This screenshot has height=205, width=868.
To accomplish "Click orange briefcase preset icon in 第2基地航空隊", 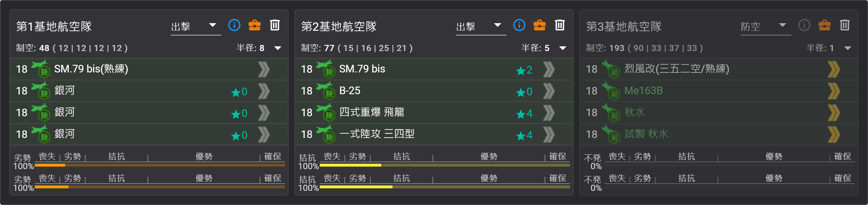I will click(540, 25).
